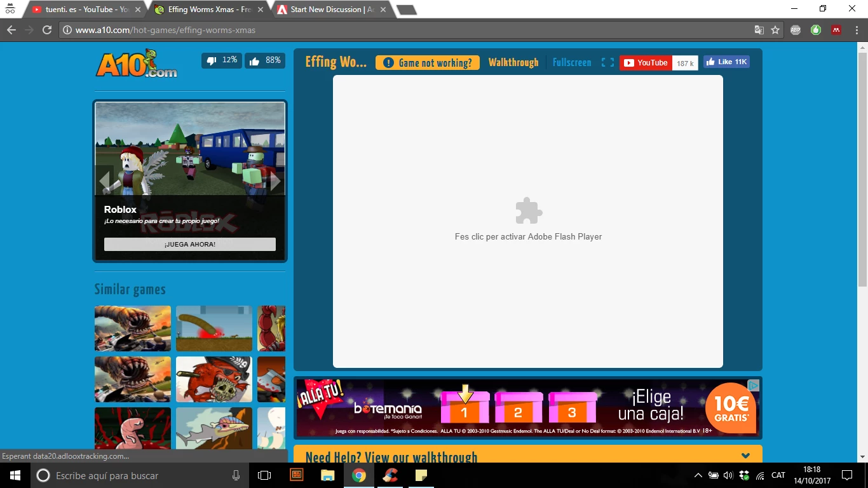
Task: Open a new browser tab
Action: [406, 10]
